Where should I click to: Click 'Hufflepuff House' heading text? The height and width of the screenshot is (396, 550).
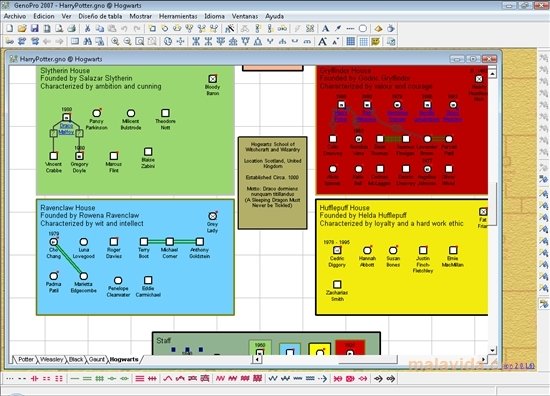pyautogui.click(x=344, y=208)
